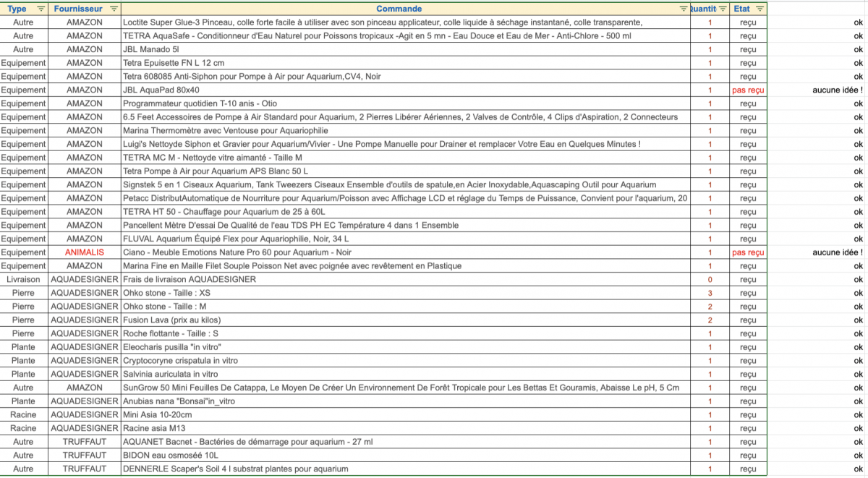Select the Commande header cell text
868x478 pixels.
pyautogui.click(x=399, y=9)
